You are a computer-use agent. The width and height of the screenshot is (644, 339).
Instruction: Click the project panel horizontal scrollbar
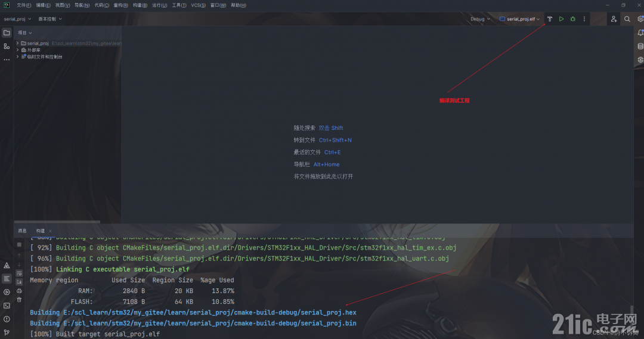pos(57,222)
